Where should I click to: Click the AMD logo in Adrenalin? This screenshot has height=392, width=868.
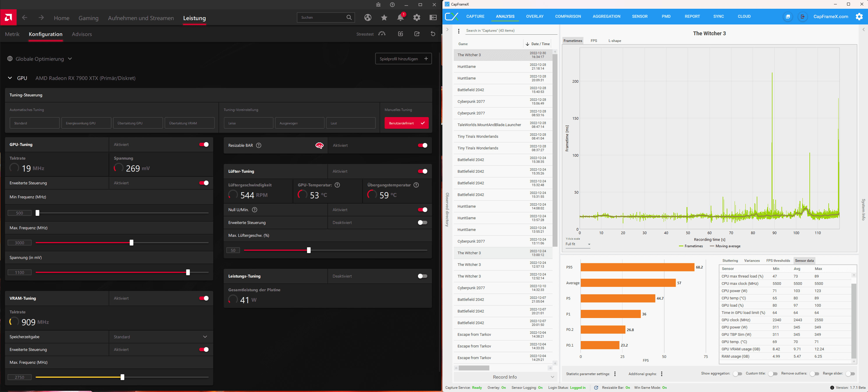8,17
